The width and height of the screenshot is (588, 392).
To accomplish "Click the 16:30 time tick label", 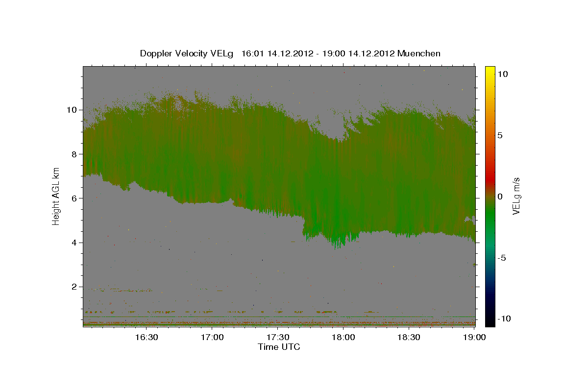I will coord(147,337).
